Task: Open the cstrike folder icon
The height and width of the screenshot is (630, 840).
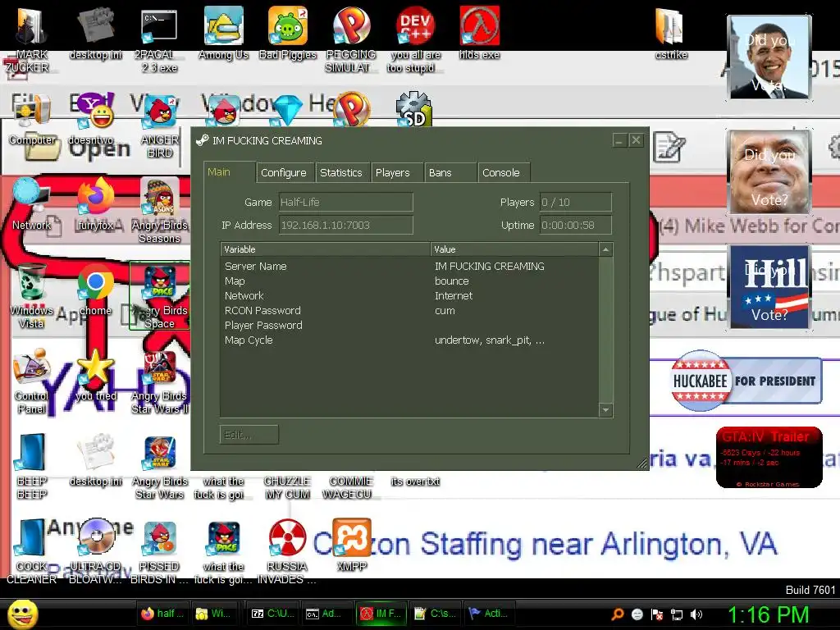Action: (670, 27)
